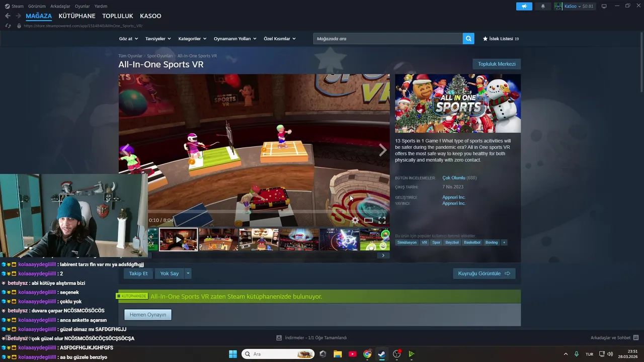Screen dimensions: 644x362
Task: Open the Çok Olumlu reviews link
Action: [x=454, y=178]
